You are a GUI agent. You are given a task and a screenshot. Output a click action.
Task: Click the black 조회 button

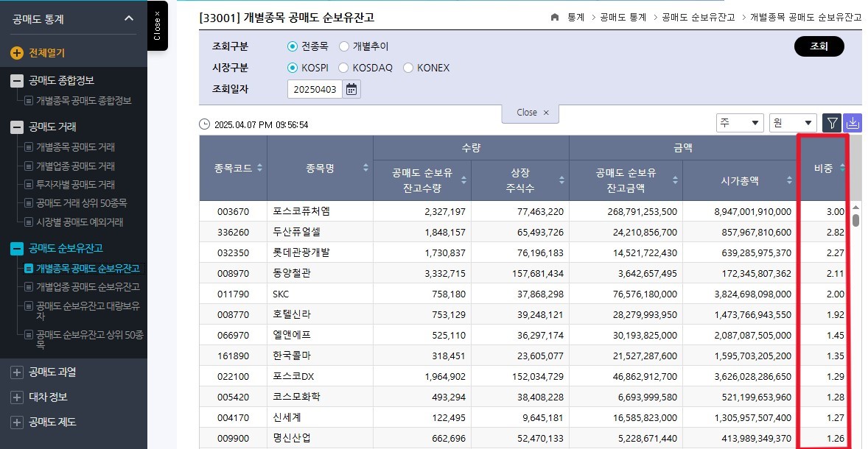819,46
